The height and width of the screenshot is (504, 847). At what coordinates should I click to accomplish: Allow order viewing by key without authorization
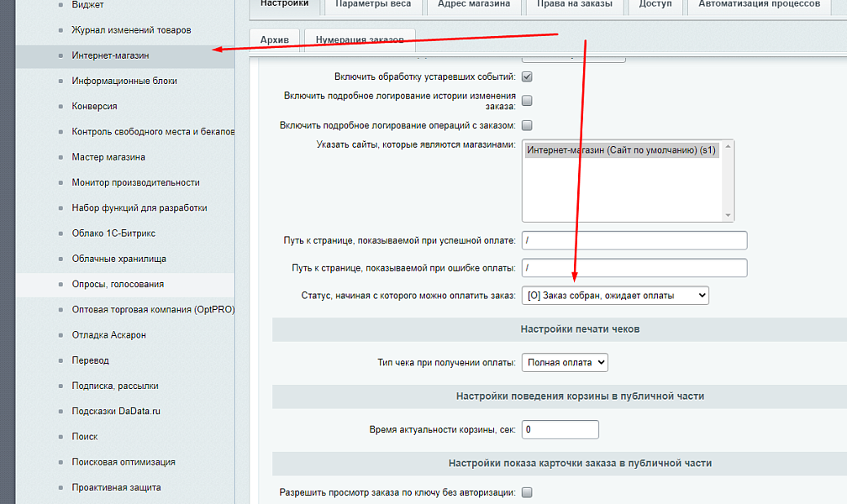pos(528,492)
